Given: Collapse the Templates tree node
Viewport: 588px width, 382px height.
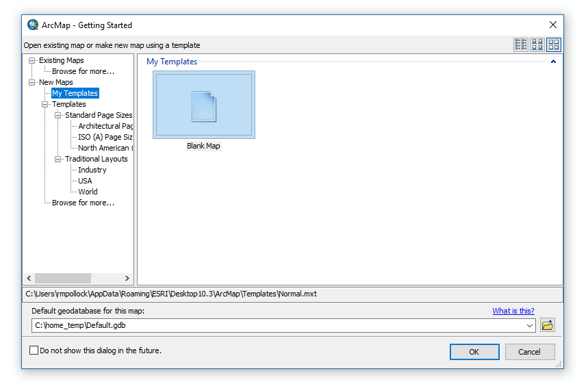Looking at the screenshot, I should click(x=45, y=104).
